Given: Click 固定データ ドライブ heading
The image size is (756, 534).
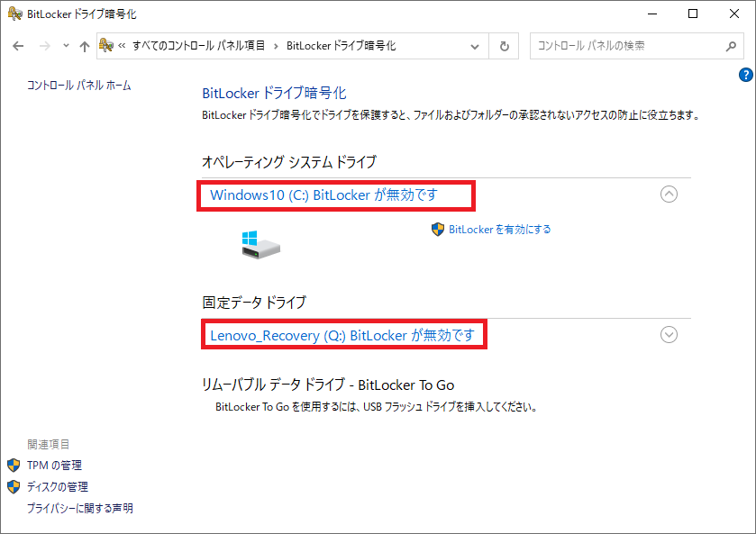Looking at the screenshot, I should [x=254, y=303].
